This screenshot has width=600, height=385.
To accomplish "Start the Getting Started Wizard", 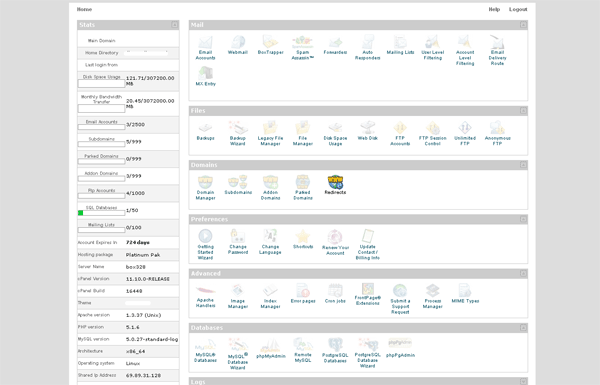I will (x=205, y=245).
